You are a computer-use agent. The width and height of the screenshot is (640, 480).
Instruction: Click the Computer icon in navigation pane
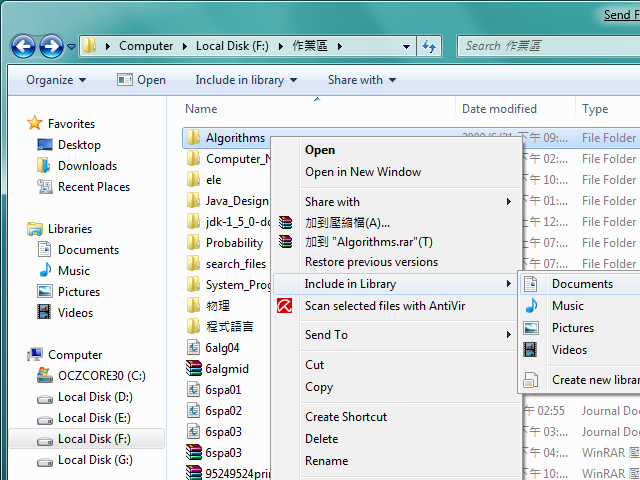coord(35,354)
